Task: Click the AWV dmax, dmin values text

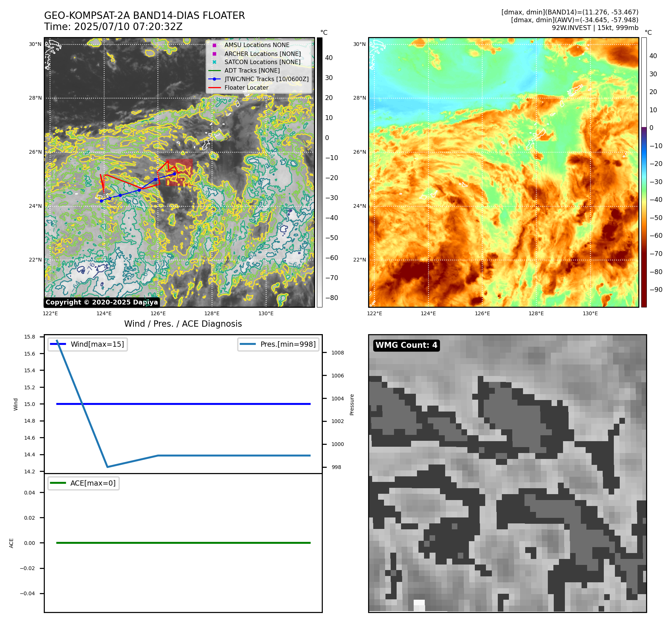Action: (575, 20)
